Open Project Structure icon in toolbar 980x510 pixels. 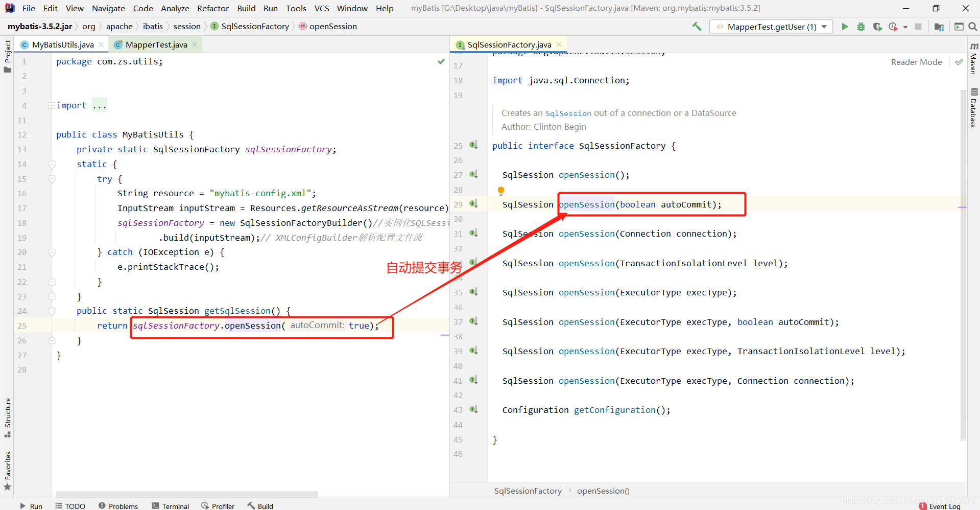tap(939, 27)
